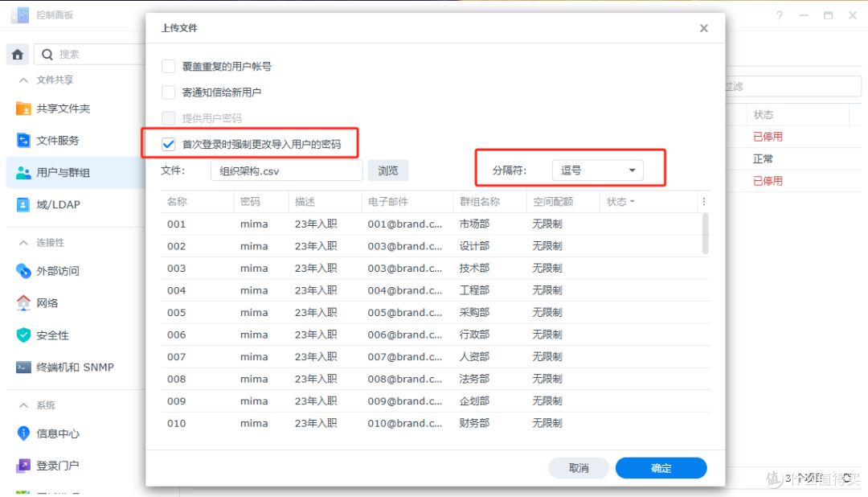868x497 pixels.
Task: Click the file path field 组织架构.csv
Action: tap(287, 170)
